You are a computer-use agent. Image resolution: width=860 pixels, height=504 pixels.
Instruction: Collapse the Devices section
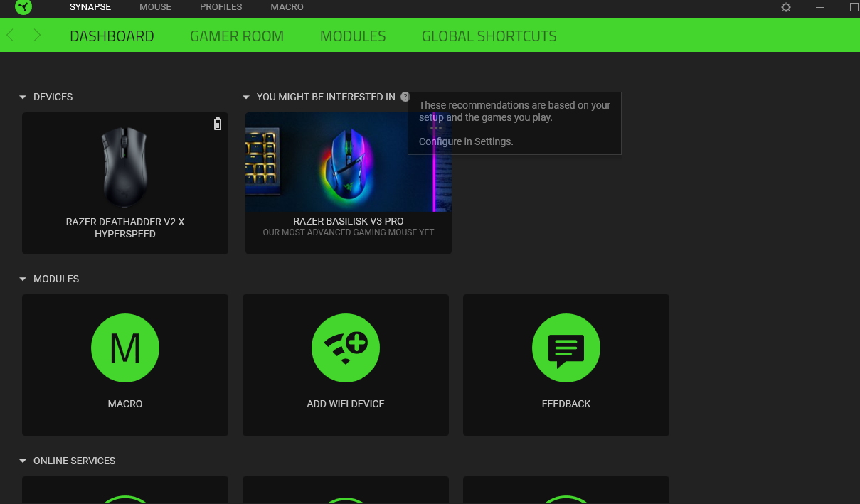coord(23,97)
